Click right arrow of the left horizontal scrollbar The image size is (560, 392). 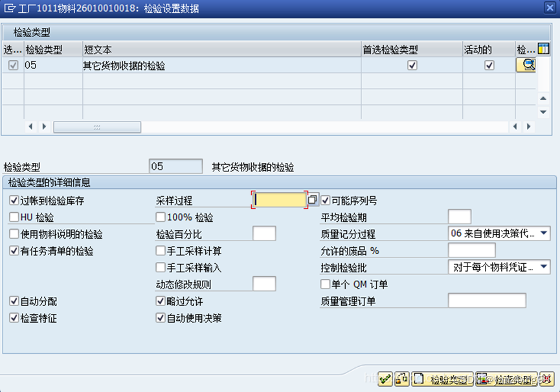pos(44,126)
